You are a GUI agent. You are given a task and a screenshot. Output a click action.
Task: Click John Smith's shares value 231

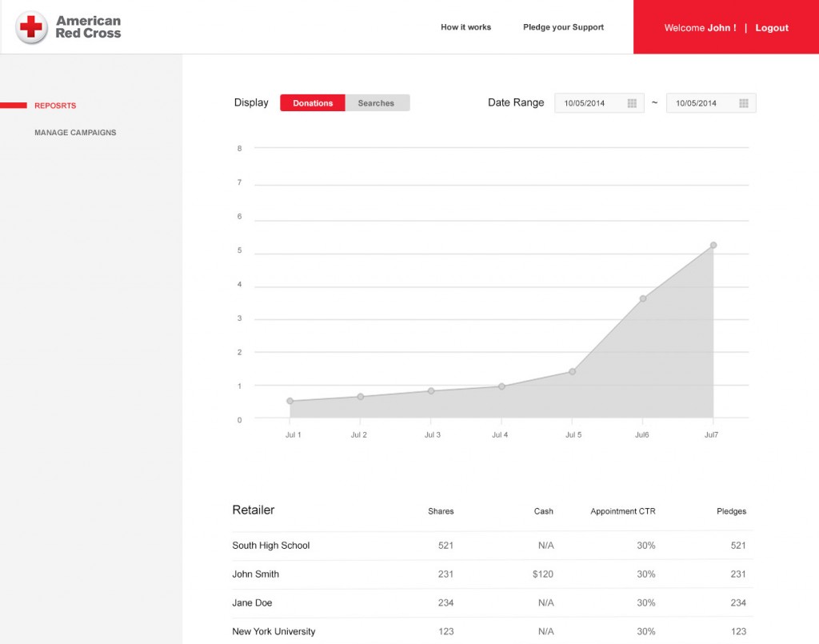point(445,574)
